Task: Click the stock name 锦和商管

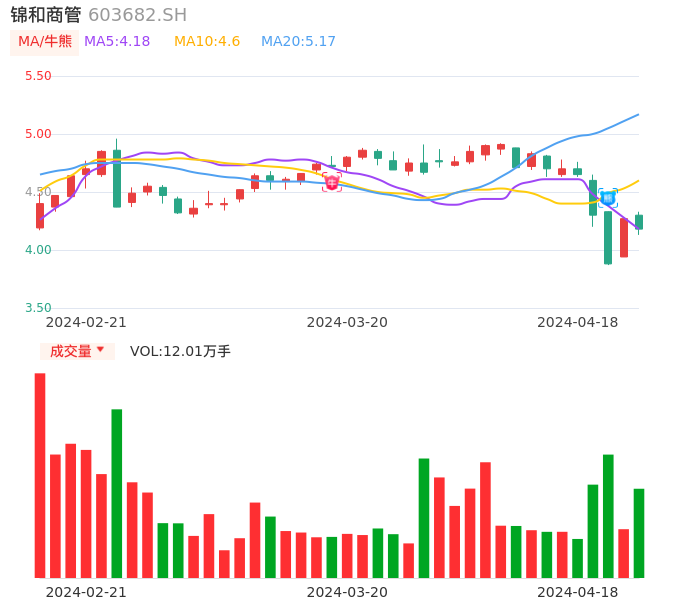Action: coord(46,15)
